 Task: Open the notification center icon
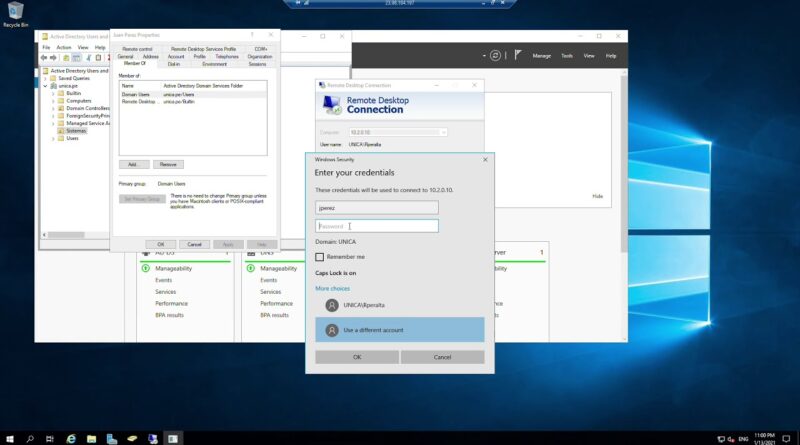pyautogui.click(x=786, y=439)
